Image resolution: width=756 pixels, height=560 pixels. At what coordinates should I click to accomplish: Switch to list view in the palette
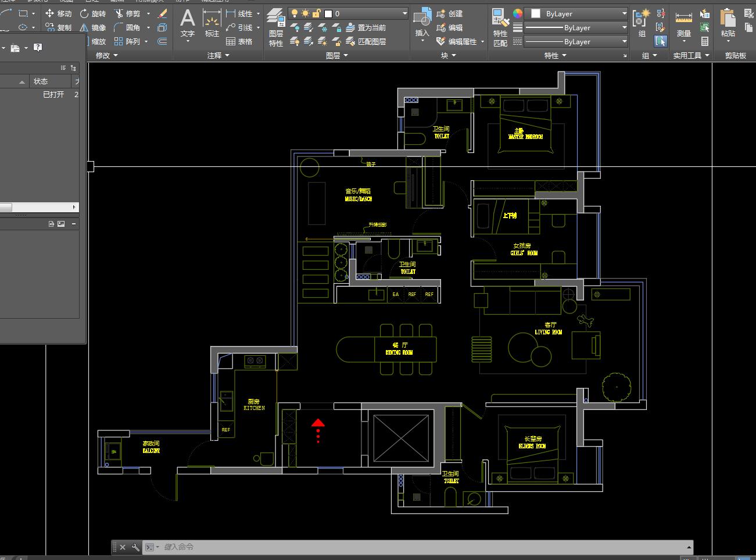click(63, 68)
